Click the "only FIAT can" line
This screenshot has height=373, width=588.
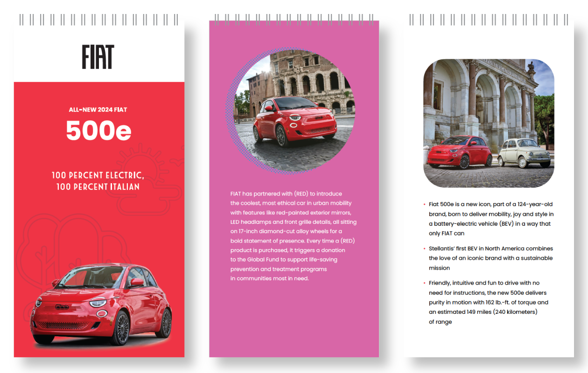(x=447, y=233)
